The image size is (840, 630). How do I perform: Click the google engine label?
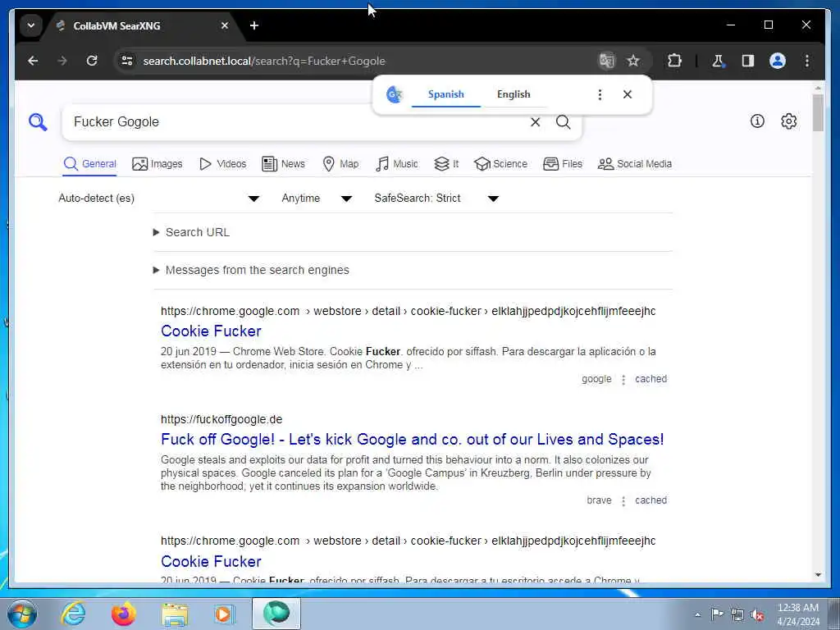pos(596,379)
